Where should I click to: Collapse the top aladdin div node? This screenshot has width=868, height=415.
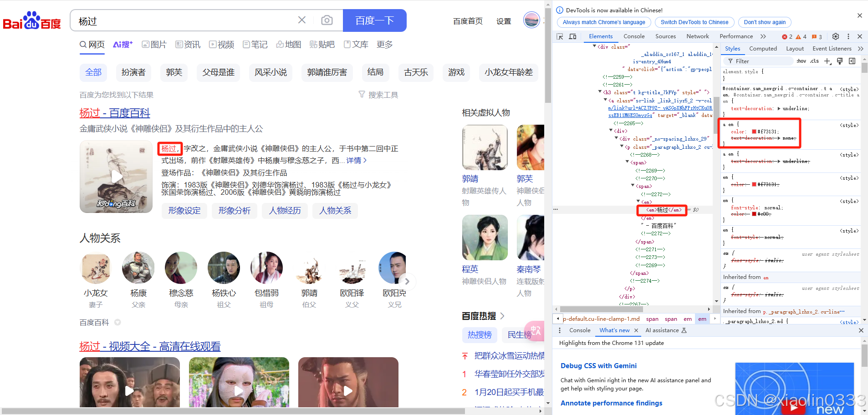coord(594,46)
